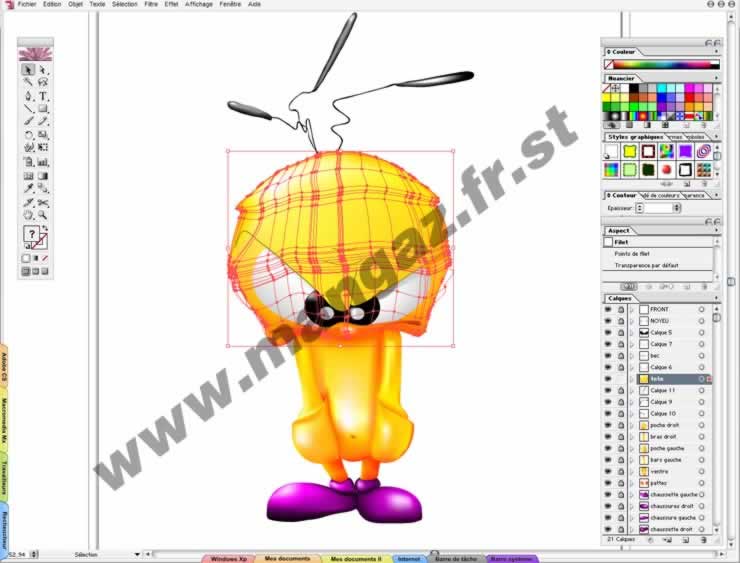The width and height of the screenshot is (740, 563).
Task: Choose the yellow swatch in Nuancier
Action: pos(606,98)
